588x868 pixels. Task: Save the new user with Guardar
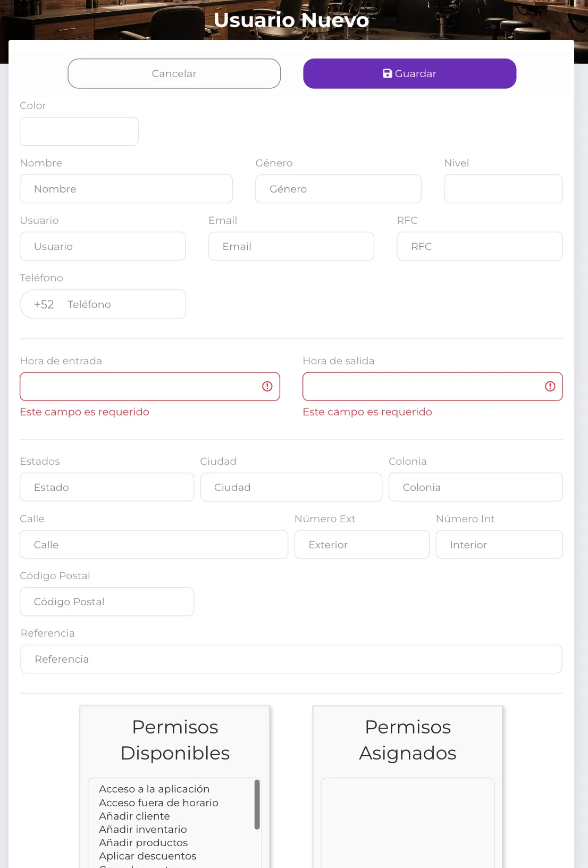tap(409, 73)
